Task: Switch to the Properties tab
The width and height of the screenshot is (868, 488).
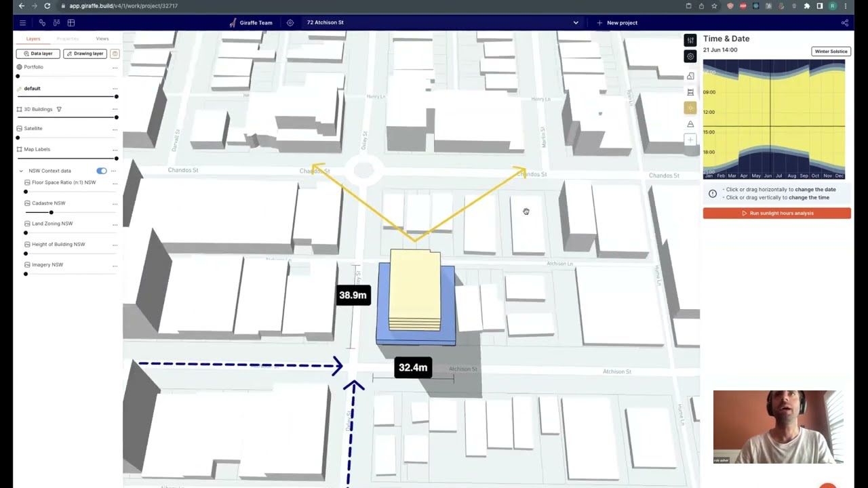Action: 68,39
